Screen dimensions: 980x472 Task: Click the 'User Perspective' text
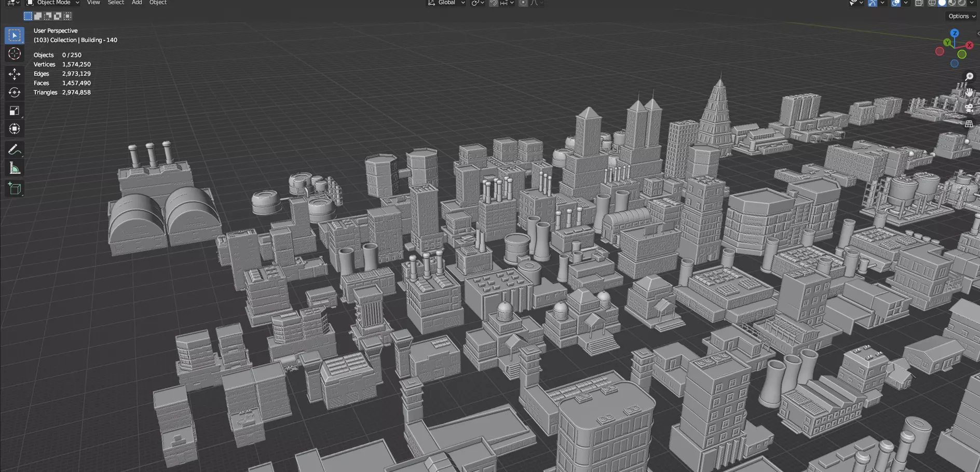point(56,31)
